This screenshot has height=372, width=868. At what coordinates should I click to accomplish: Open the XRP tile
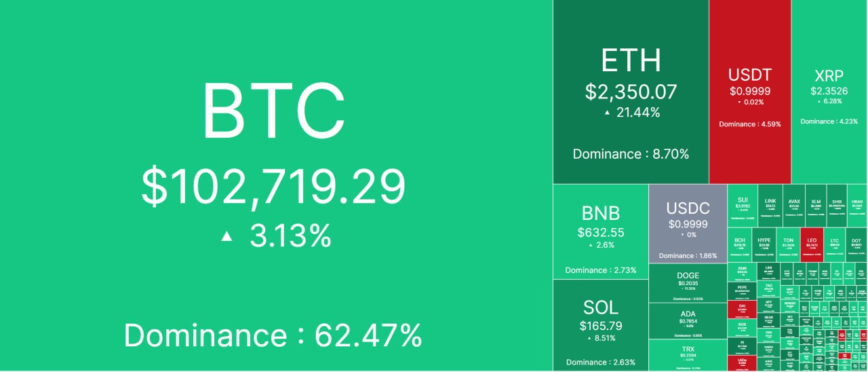[829, 92]
